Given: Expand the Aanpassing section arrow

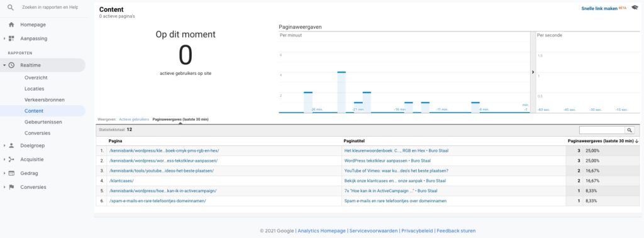Looking at the screenshot, I should [x=4, y=38].
